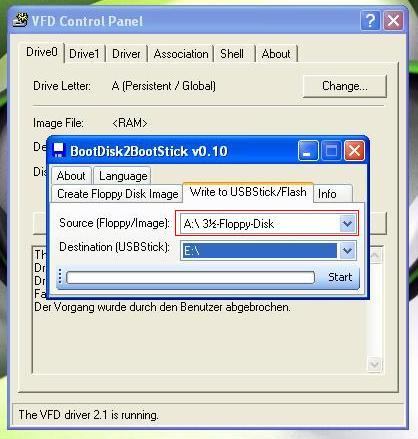
Task: Close the BootDisk2BootStick window
Action: click(x=354, y=150)
